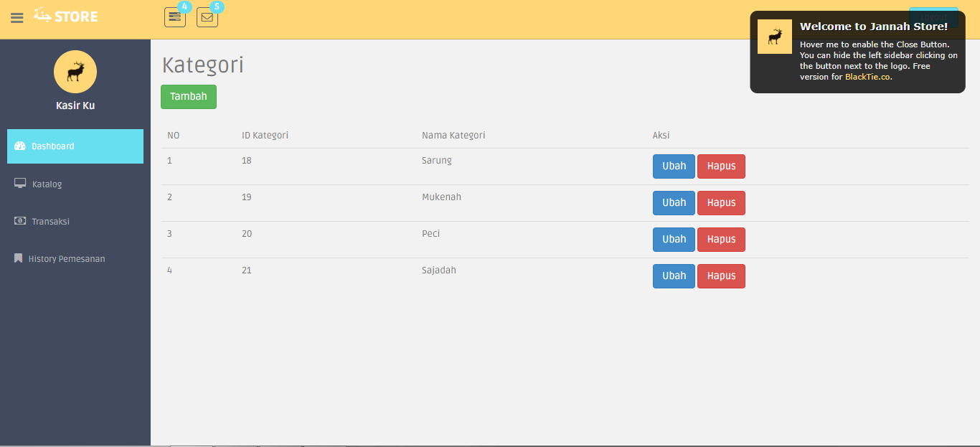Viewport: 980px width, 447px height.
Task: Click the Kasir Ku deer avatar
Action: [75, 72]
